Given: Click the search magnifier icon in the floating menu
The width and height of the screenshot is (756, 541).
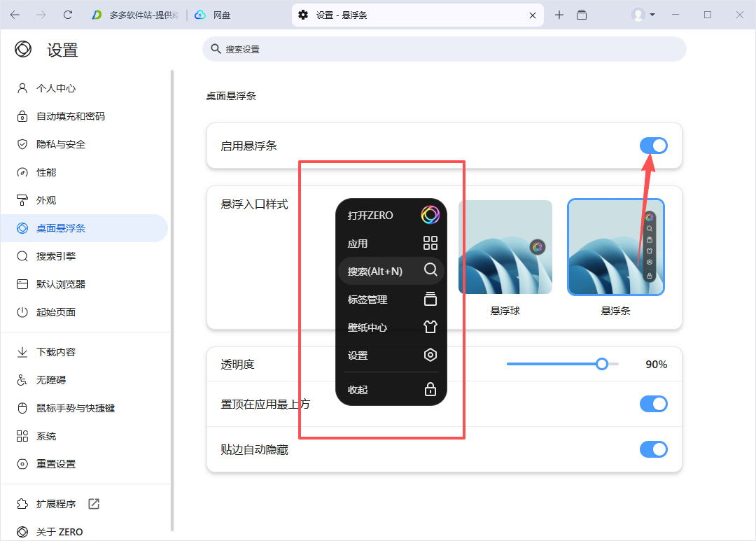Looking at the screenshot, I should coord(430,269).
